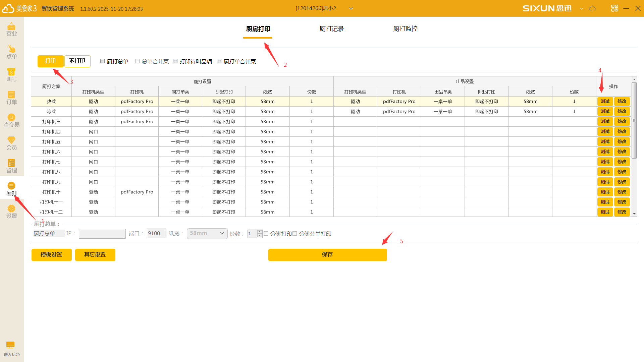
Task: Click the QR code icon in title bar
Action: click(x=614, y=8)
